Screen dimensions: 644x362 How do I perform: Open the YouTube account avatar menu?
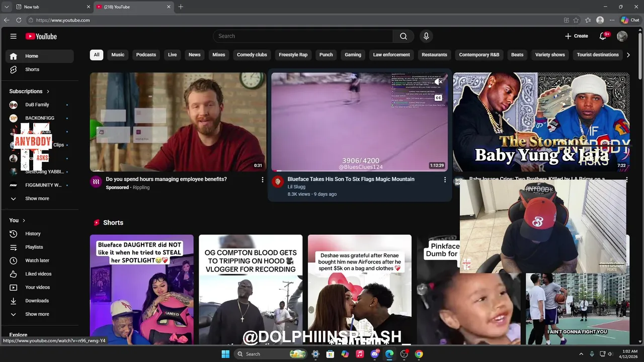pos(622,36)
